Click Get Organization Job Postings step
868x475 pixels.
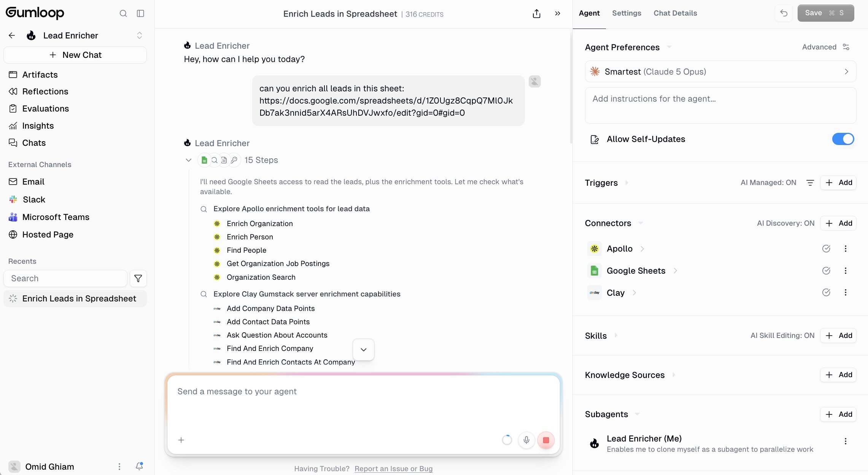tap(278, 263)
